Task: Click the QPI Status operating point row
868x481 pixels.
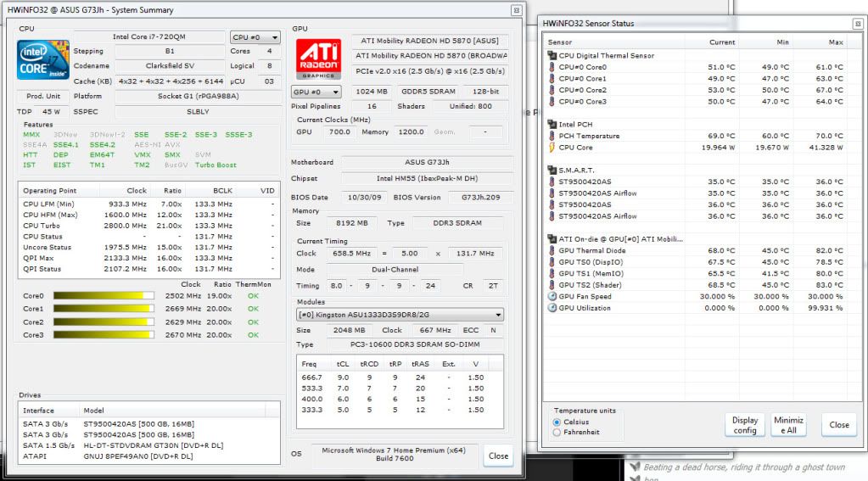Action: click(149, 269)
